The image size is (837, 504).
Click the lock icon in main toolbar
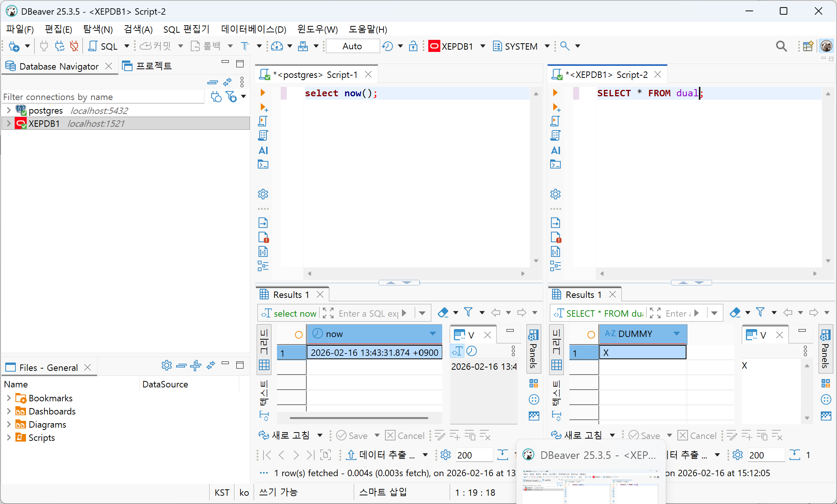(413, 46)
